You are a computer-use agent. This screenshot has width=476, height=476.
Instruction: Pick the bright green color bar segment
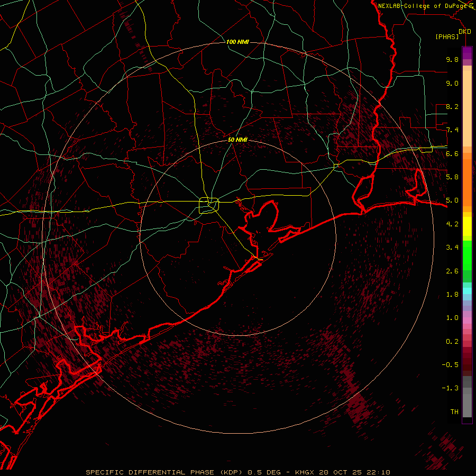467,255
